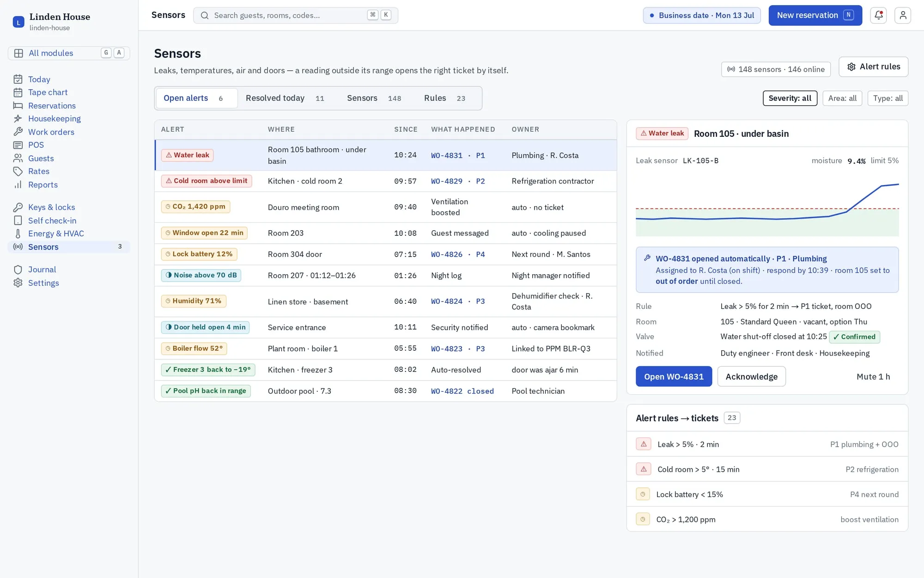Click the Energy & HVAC thermometer icon

[x=18, y=234]
